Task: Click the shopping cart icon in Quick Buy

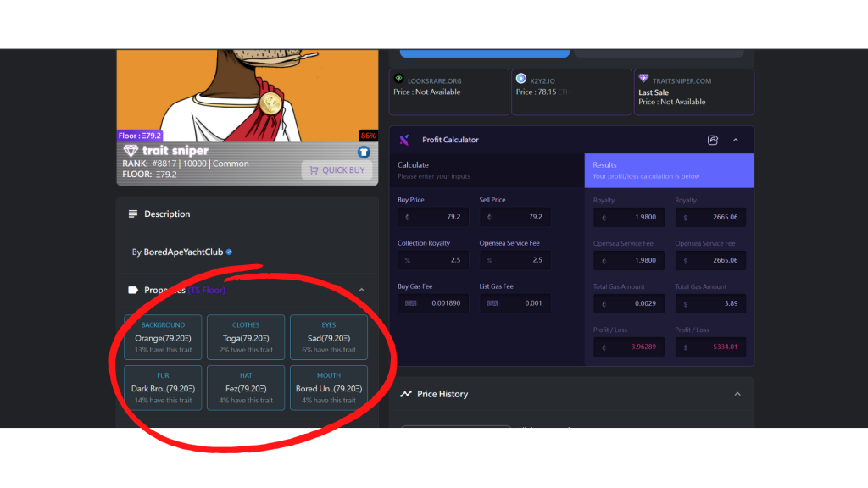Action: click(x=314, y=170)
